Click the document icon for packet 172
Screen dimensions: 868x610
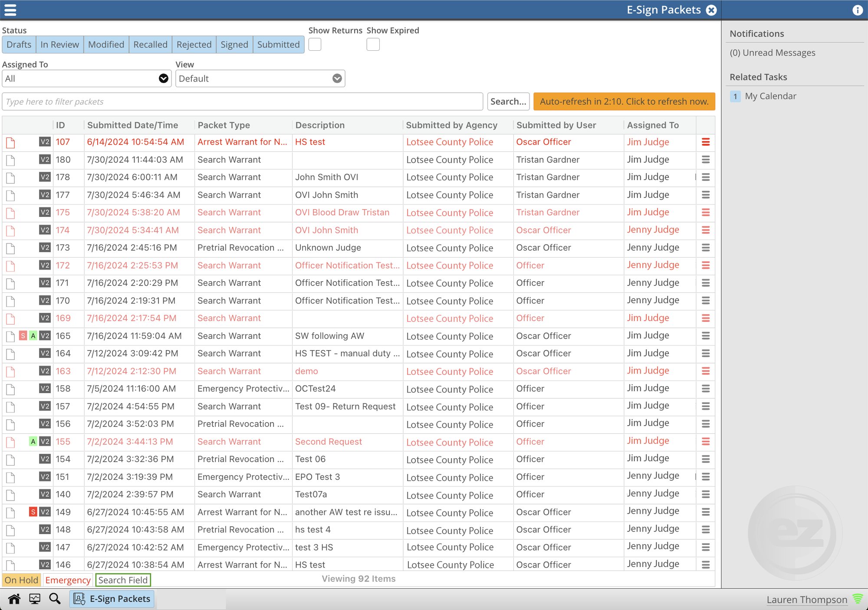(x=11, y=266)
